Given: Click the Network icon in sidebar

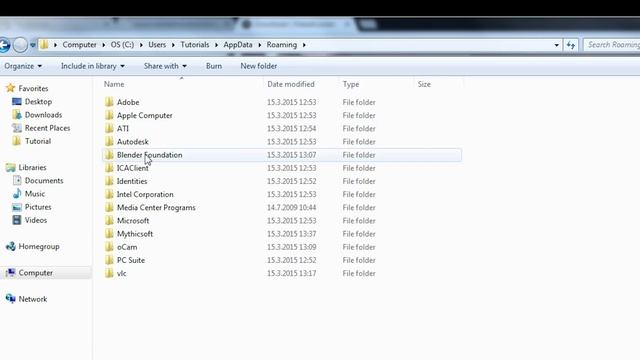Looking at the screenshot, I should [11, 299].
